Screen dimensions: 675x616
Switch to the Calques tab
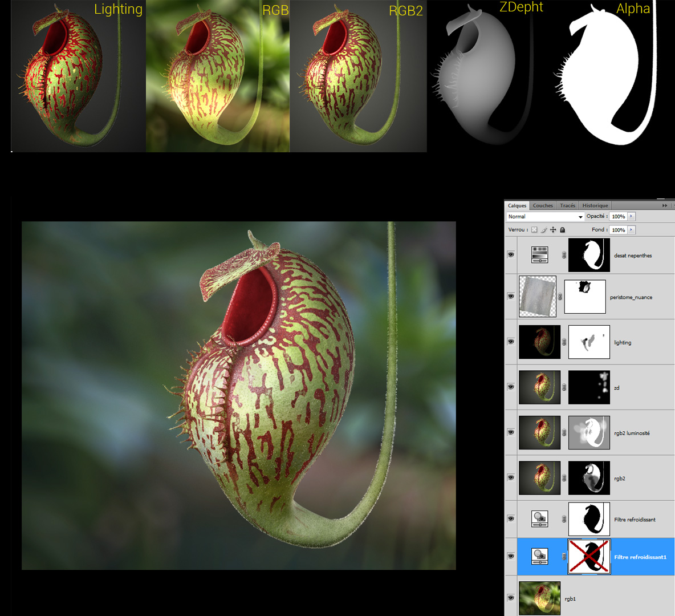(x=517, y=205)
